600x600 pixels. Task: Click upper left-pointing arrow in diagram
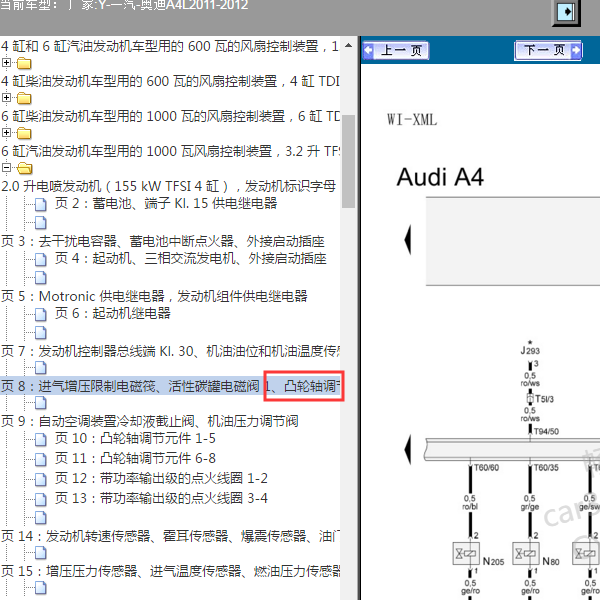pos(408,240)
